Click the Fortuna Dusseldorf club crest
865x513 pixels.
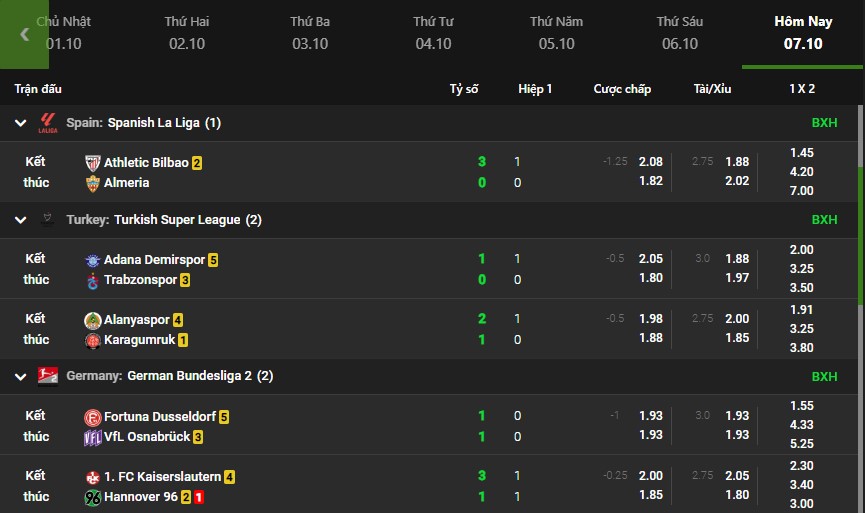tap(93, 416)
